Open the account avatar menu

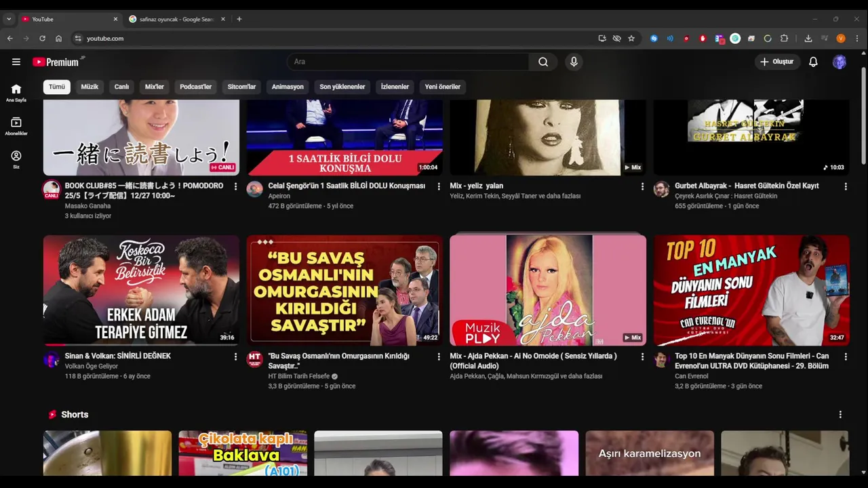840,62
